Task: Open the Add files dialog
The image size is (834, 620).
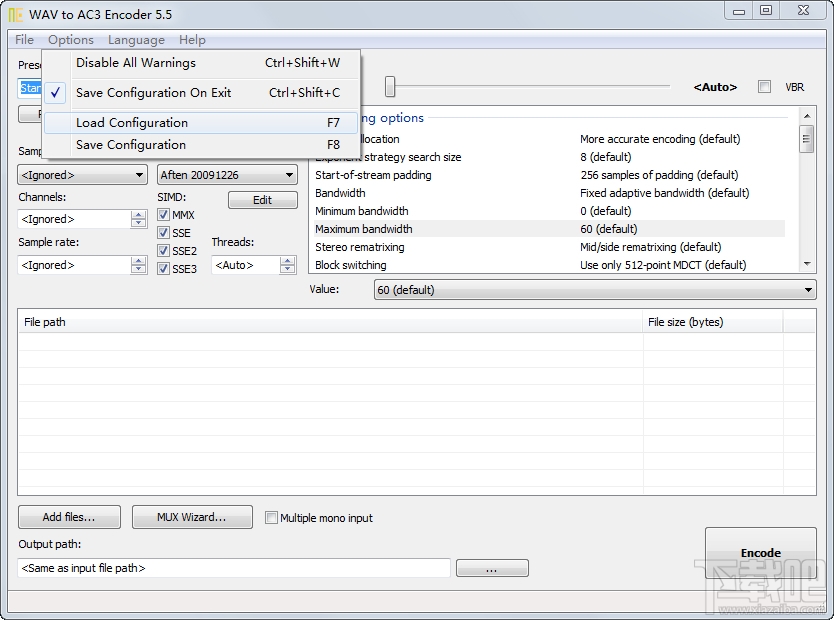Action: click(x=68, y=517)
